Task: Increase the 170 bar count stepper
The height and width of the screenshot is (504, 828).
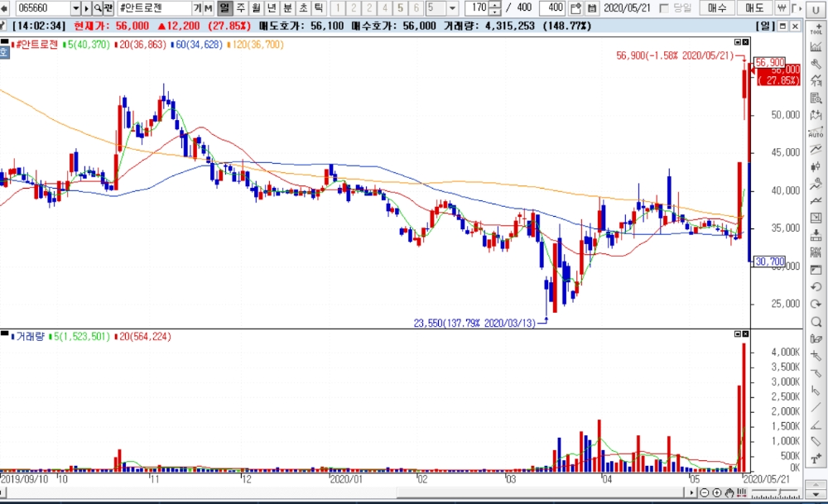Action: coord(495,5)
